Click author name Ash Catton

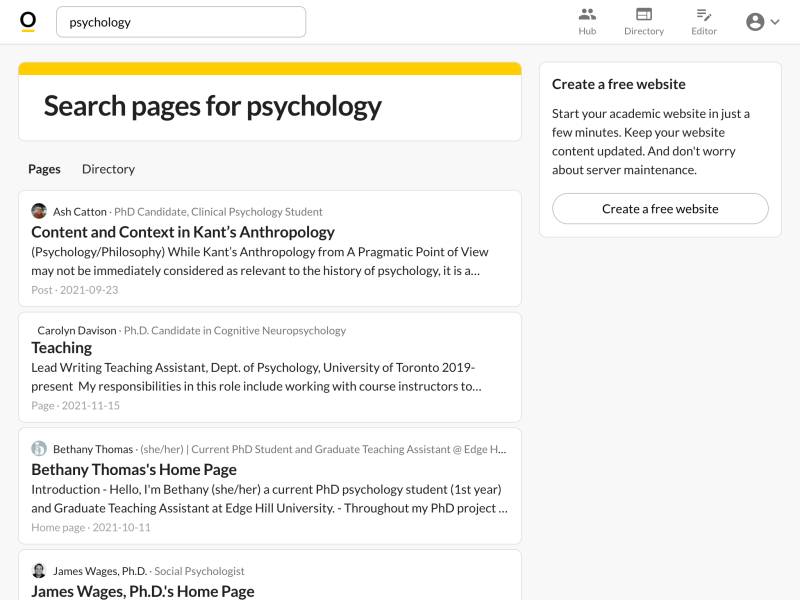pyautogui.click(x=80, y=212)
